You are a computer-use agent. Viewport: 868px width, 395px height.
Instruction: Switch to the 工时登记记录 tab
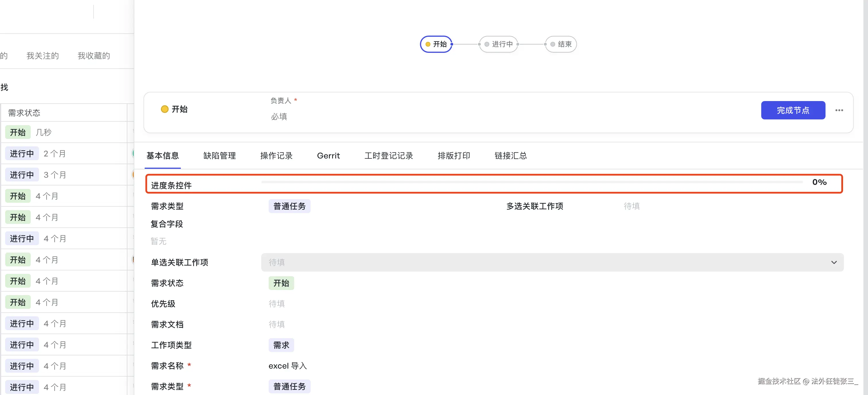389,156
